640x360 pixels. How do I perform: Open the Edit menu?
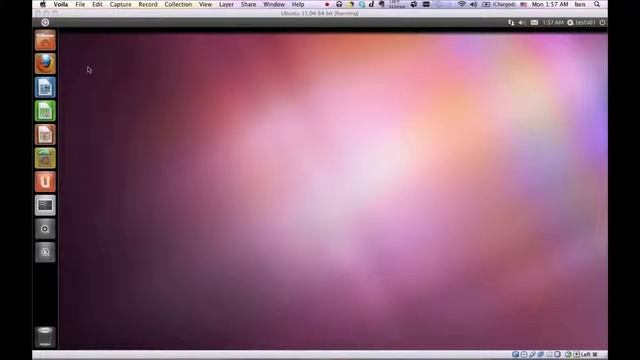[x=97, y=4]
